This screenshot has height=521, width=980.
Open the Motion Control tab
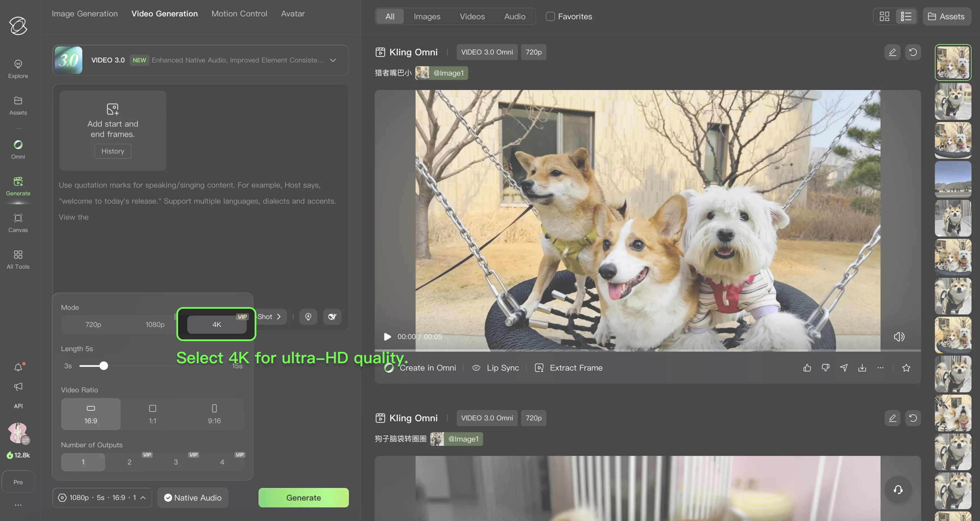pos(239,14)
